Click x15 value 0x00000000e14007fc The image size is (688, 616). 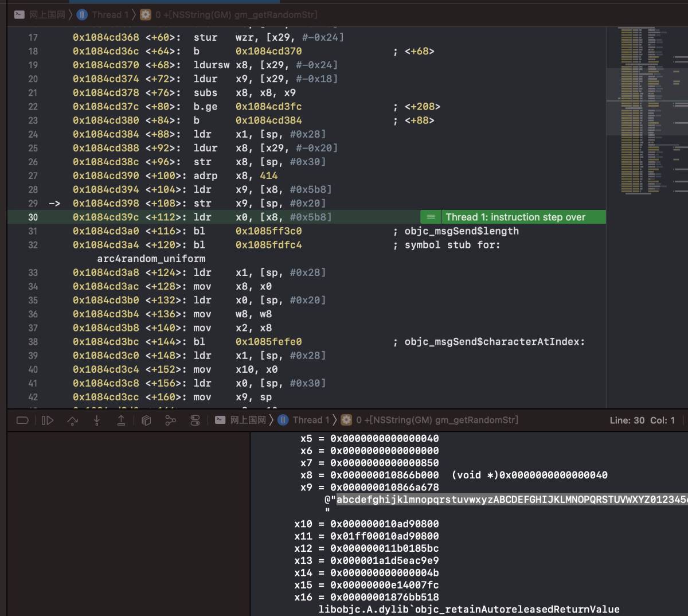pyautogui.click(x=385, y=585)
